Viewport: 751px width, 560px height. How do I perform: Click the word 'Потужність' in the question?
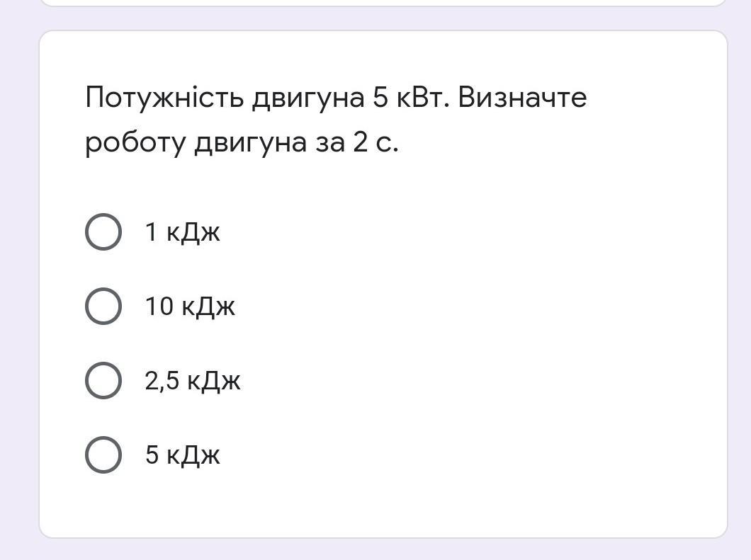tap(164, 97)
